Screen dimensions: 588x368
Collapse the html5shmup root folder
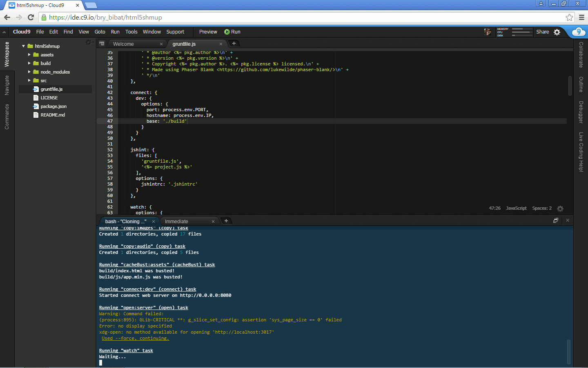pos(24,46)
